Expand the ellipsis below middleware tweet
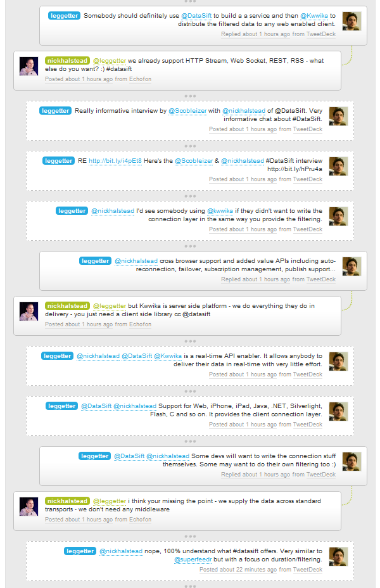The height and width of the screenshot is (588, 380). (190, 537)
